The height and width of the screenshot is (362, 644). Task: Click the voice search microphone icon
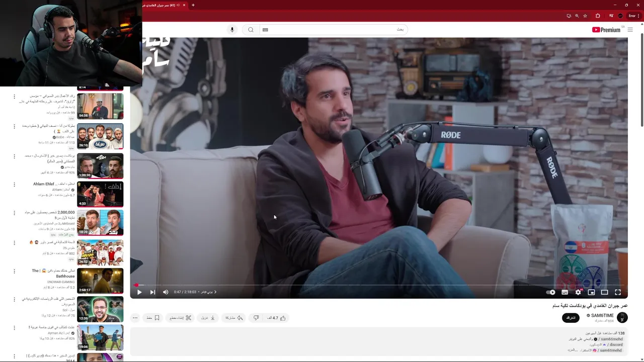point(232,30)
